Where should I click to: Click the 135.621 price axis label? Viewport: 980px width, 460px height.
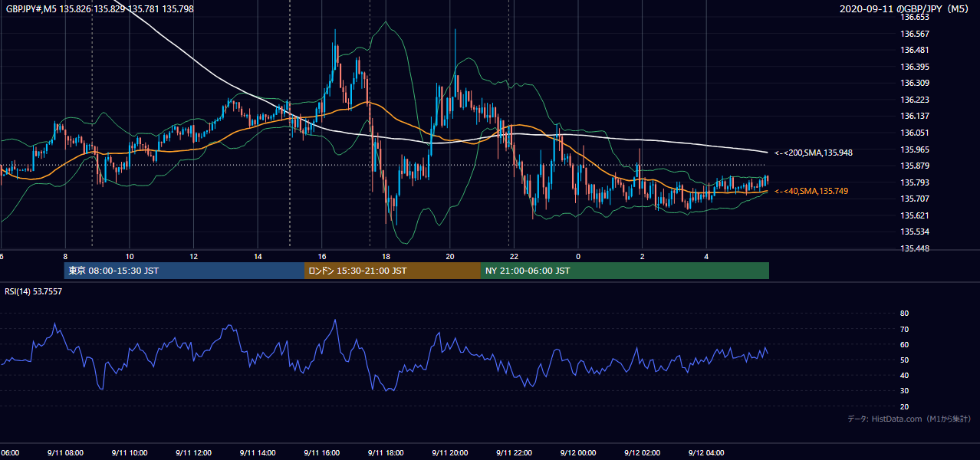pyautogui.click(x=915, y=215)
